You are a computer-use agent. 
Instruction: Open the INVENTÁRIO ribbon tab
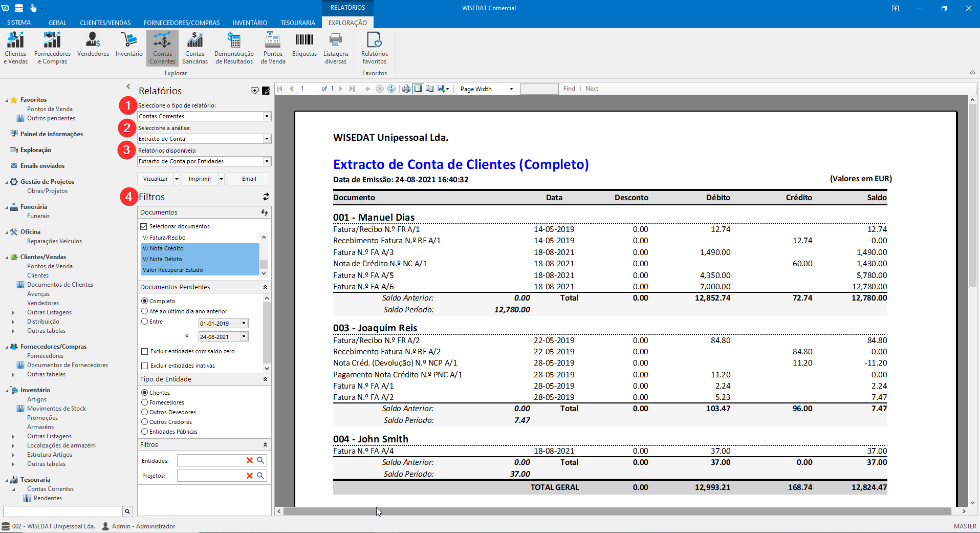pyautogui.click(x=250, y=23)
